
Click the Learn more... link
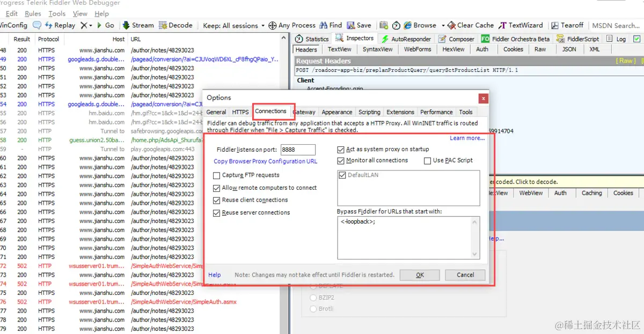[x=467, y=138]
